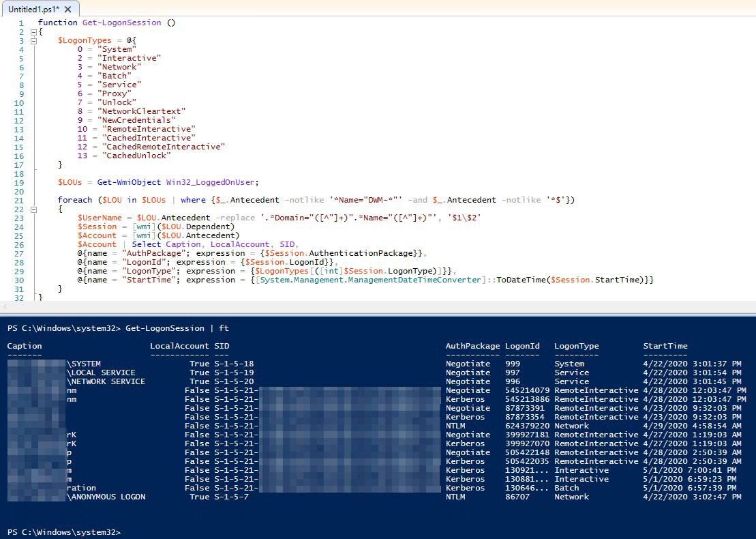Click Get-WmiObject cmdlet on line 19
Viewport: 756px width, 539px height.
(x=129, y=182)
